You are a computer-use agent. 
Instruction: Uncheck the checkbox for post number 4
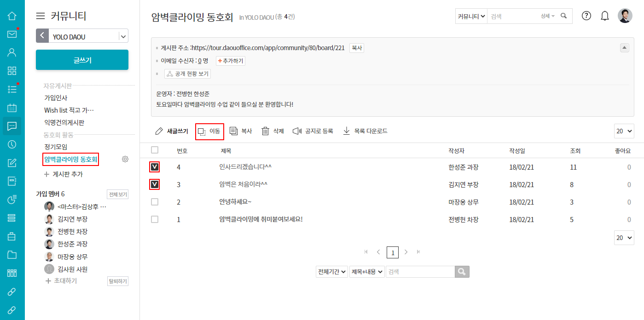[x=155, y=167]
